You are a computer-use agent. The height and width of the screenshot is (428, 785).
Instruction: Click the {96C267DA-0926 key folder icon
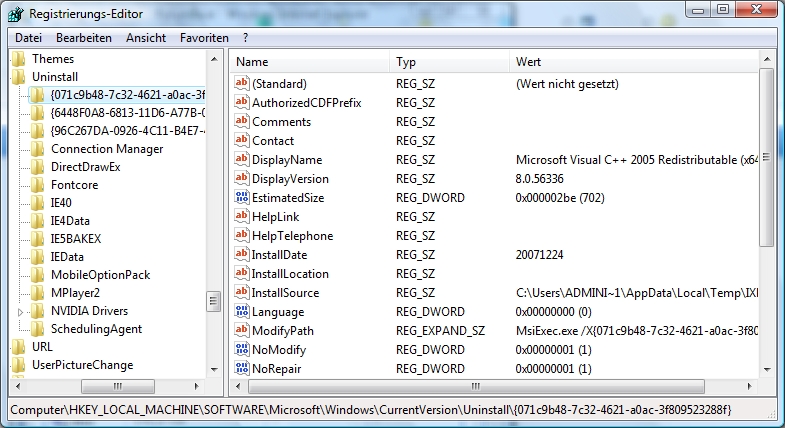[38, 131]
